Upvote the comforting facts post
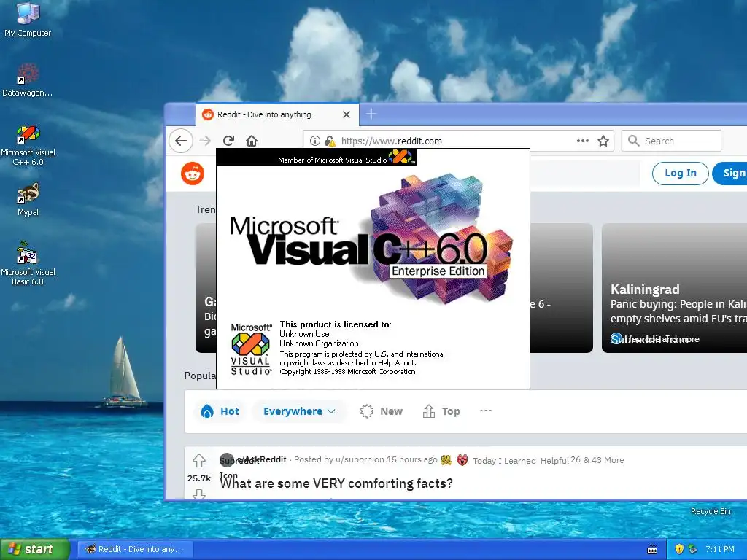The height and width of the screenshot is (560, 747). (x=199, y=461)
